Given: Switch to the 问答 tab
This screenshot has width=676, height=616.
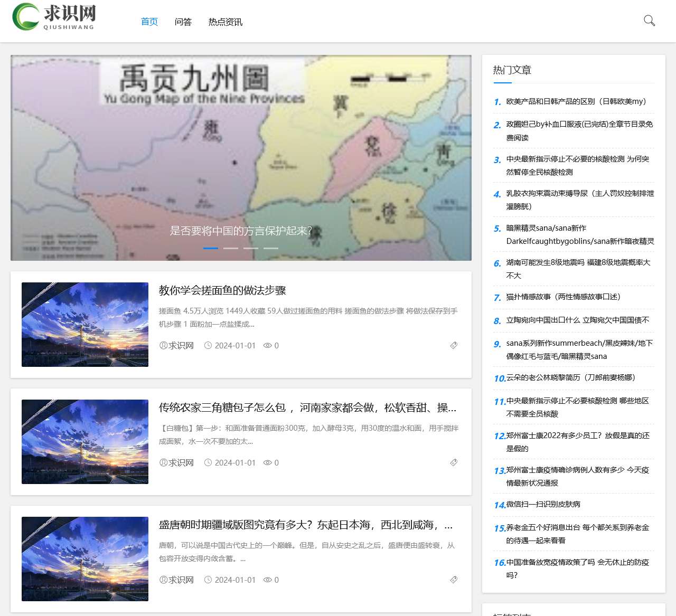Looking at the screenshot, I should (183, 22).
